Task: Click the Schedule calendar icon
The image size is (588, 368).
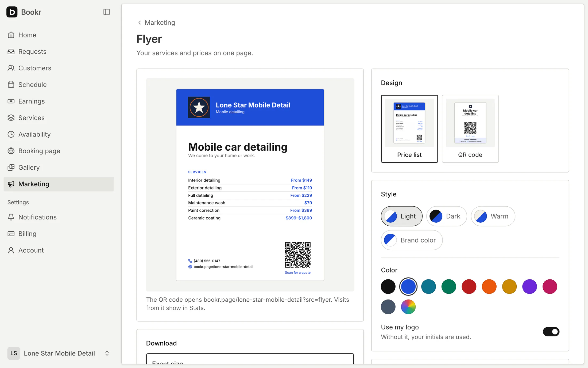Action: [x=11, y=85]
